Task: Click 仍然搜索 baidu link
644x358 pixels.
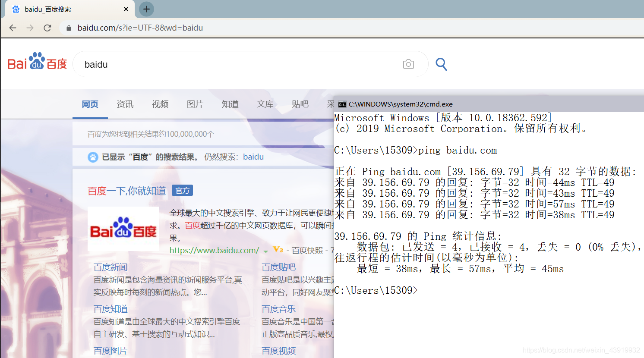Action: click(253, 157)
